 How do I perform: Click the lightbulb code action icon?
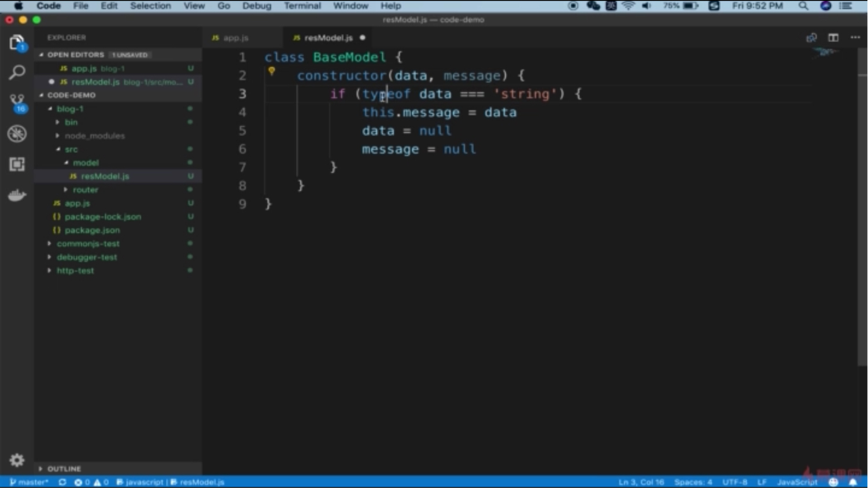pos(271,71)
